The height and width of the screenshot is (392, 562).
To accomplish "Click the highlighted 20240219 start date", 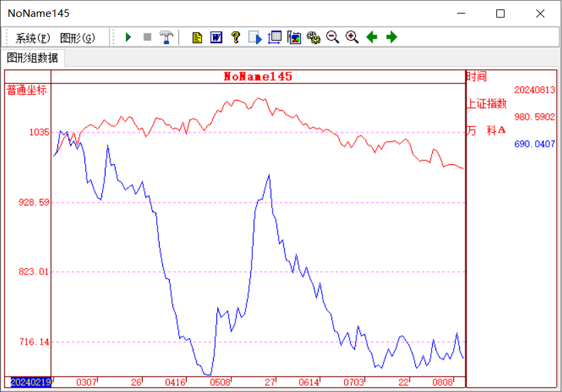I will click(30, 383).
